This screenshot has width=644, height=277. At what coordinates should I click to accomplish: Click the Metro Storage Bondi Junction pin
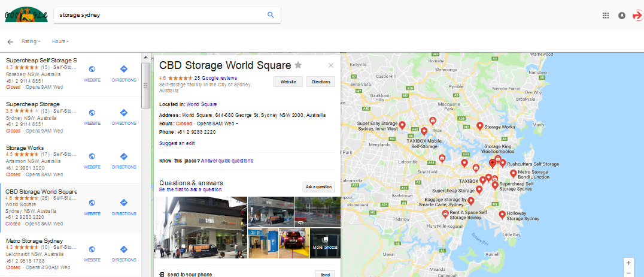(514, 173)
